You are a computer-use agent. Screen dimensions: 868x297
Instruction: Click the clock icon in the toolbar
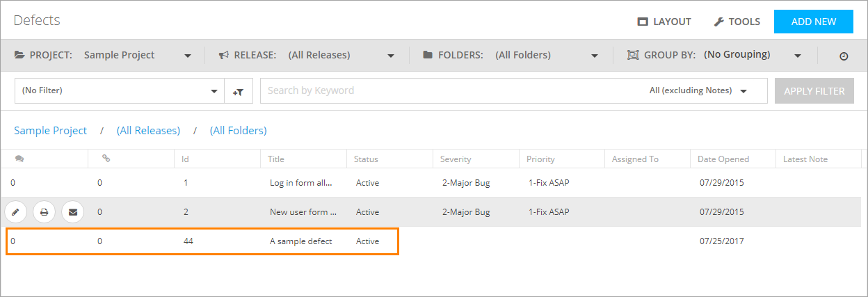[x=844, y=56]
